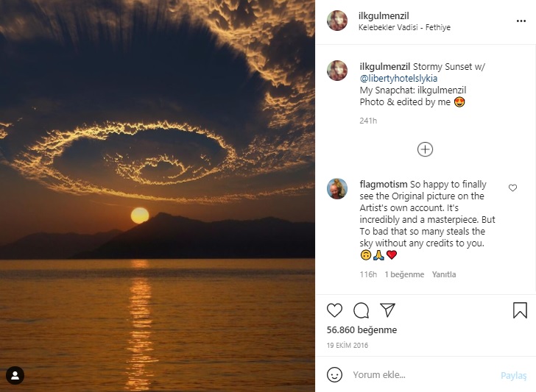The height and width of the screenshot is (392, 536).
Task: Click ilkgulmenzil avatar beside the caption
Action: coord(337,71)
